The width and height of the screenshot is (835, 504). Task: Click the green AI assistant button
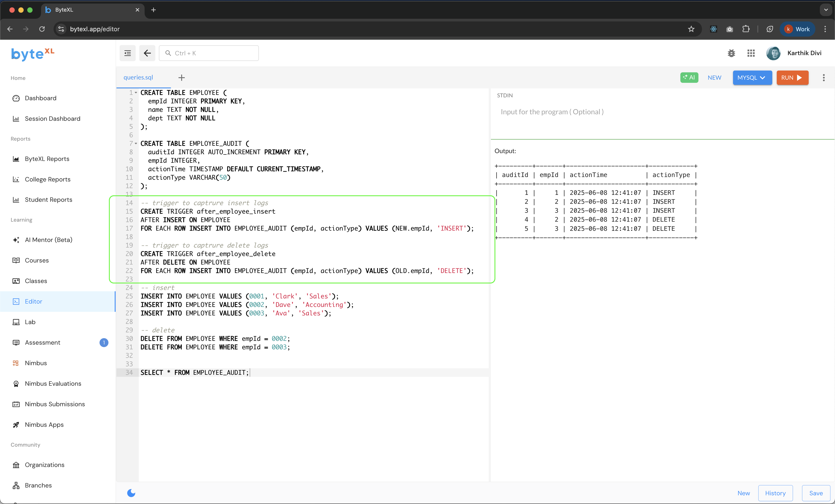point(689,77)
